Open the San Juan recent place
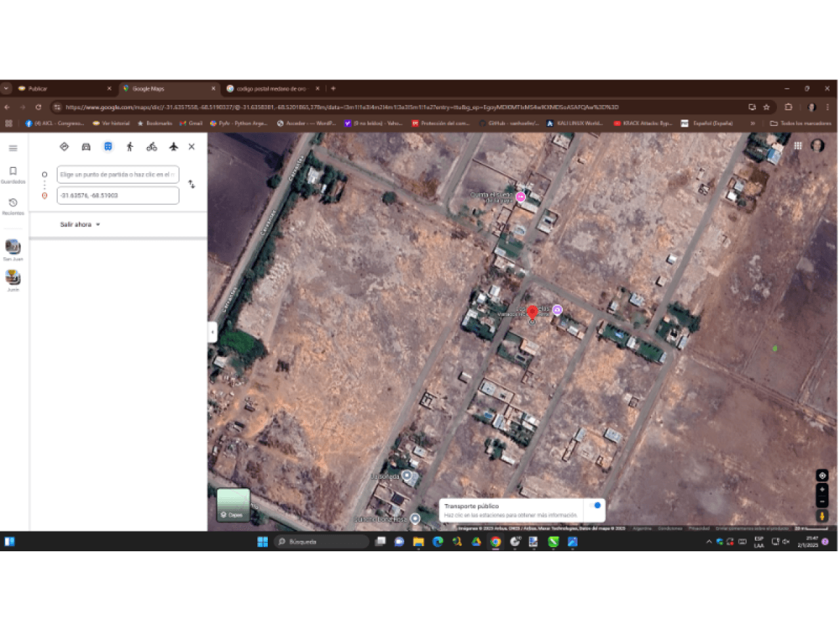The image size is (840, 630). (12, 250)
